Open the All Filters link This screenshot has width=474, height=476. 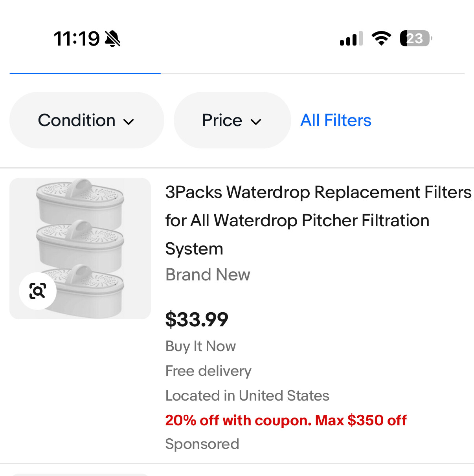pos(336,120)
